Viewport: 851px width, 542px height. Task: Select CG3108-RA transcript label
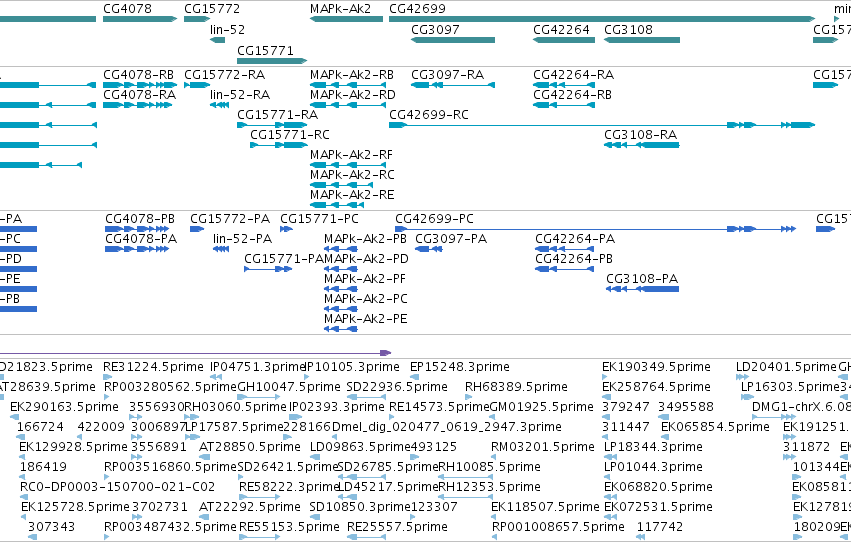coord(640,135)
